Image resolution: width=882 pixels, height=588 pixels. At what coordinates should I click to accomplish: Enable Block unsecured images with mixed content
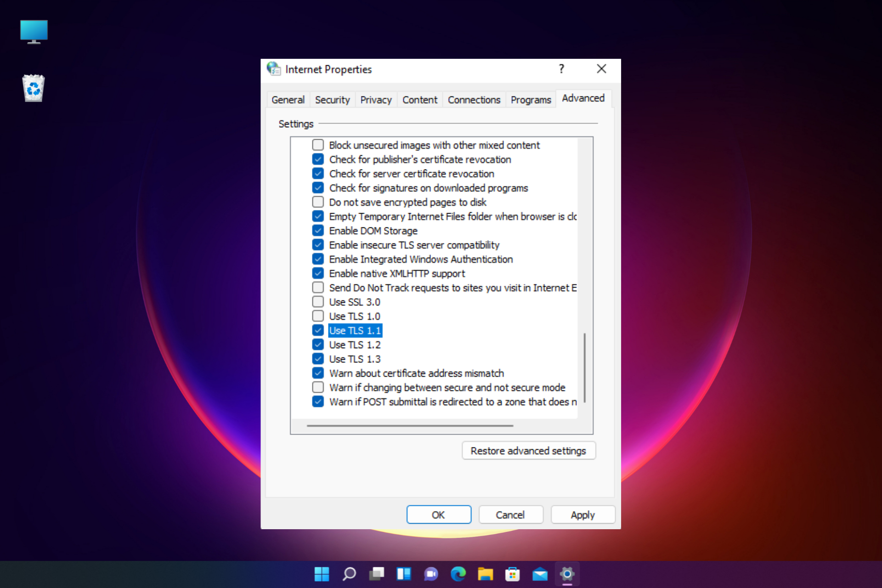(x=318, y=145)
